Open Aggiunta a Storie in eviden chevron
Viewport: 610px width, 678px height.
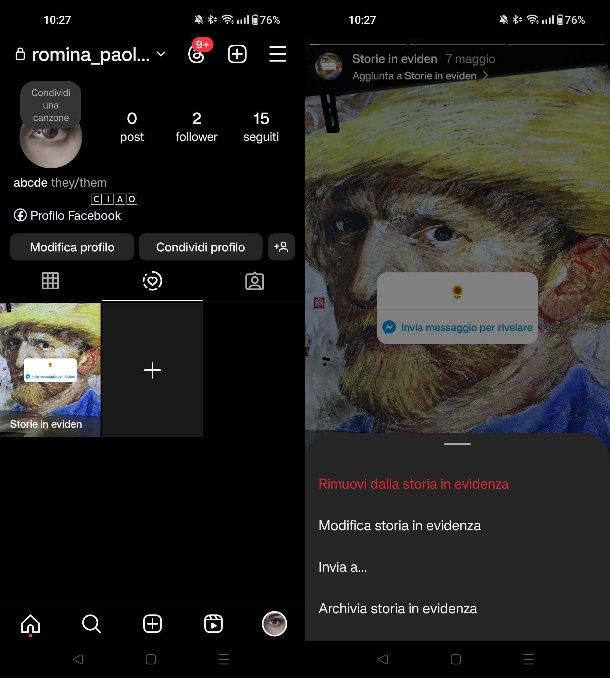click(x=485, y=76)
